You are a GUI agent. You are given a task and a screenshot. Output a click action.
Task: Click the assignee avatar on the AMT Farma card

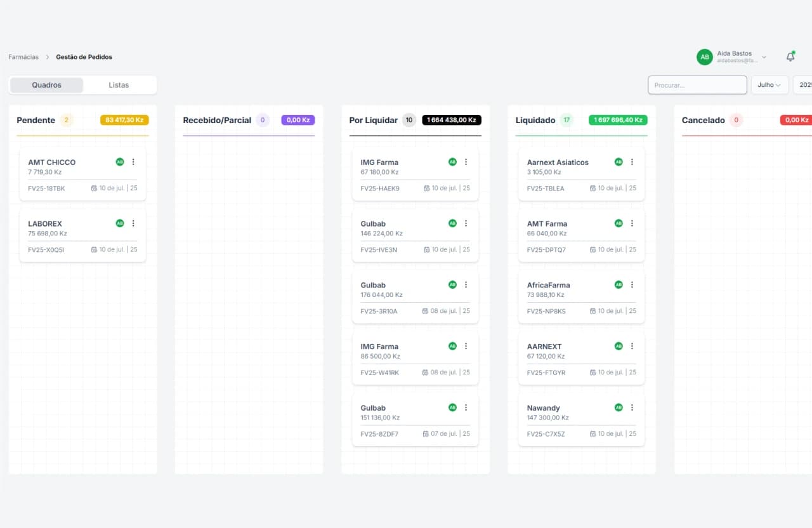tap(618, 223)
